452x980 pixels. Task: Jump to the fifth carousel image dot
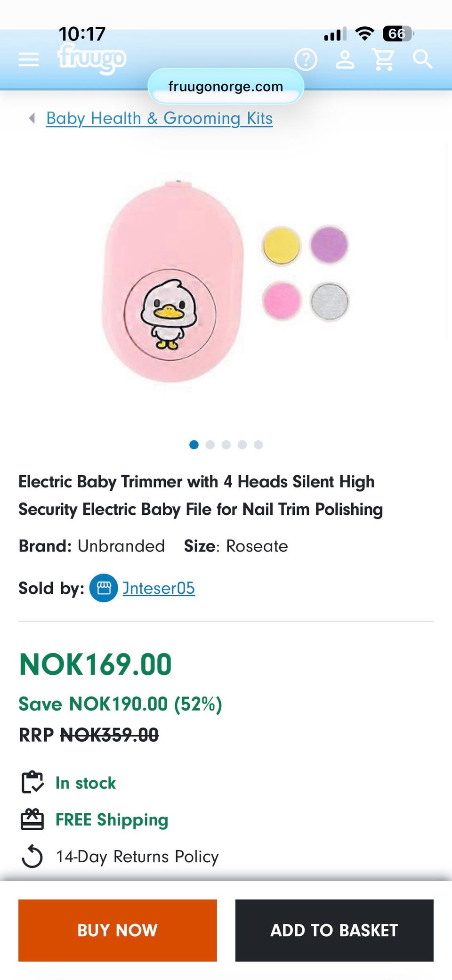(x=258, y=445)
